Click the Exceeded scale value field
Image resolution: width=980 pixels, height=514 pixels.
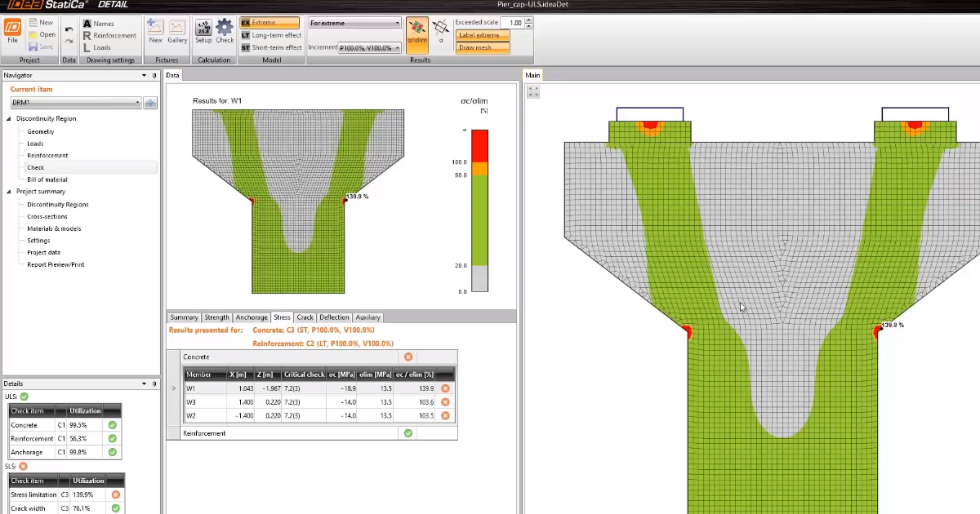[511, 23]
